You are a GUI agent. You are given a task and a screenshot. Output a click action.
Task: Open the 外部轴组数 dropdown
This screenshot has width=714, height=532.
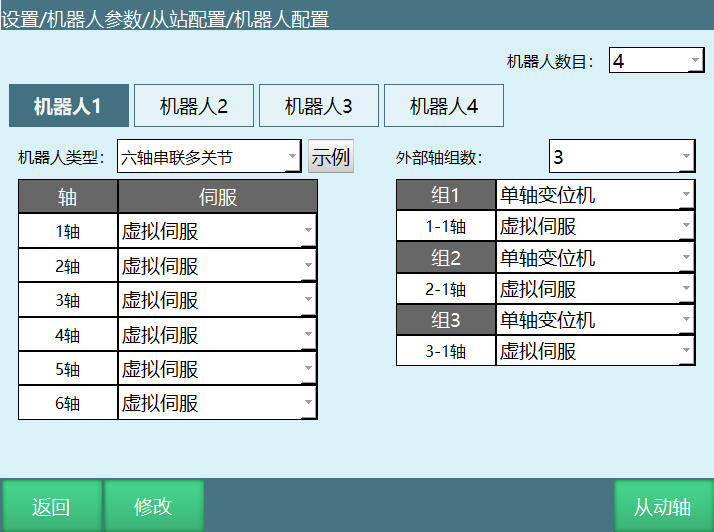tap(621, 157)
